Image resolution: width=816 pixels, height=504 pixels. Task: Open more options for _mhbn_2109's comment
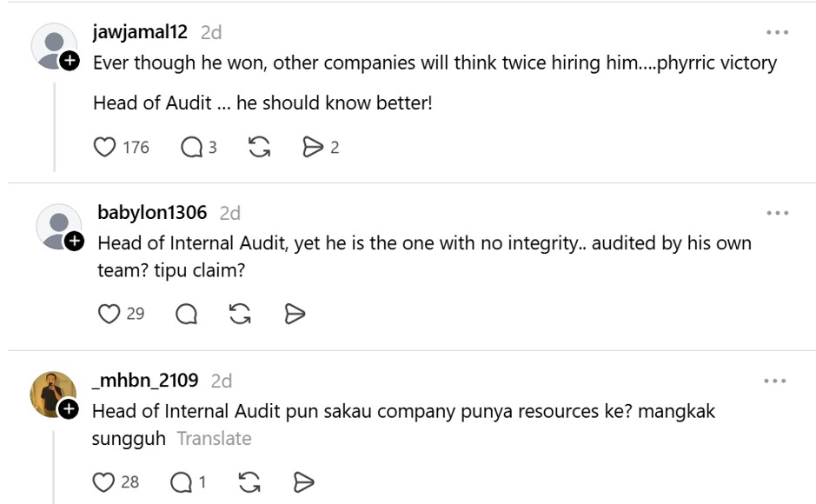pyautogui.click(x=775, y=381)
